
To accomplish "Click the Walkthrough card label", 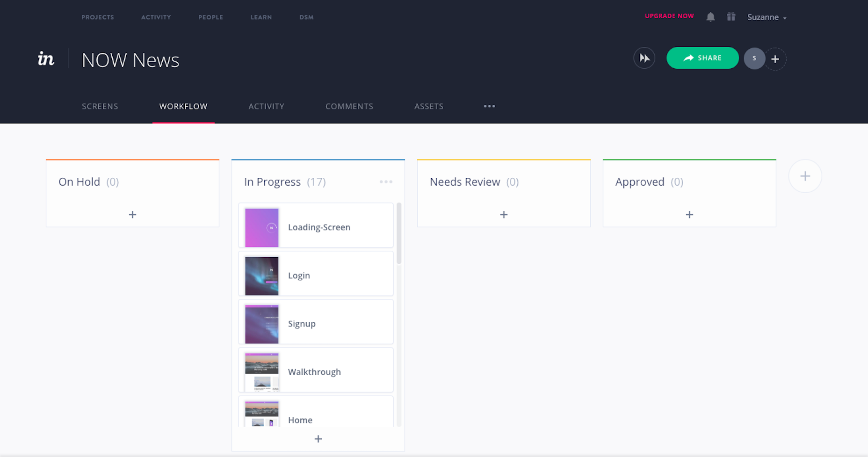I will (314, 372).
